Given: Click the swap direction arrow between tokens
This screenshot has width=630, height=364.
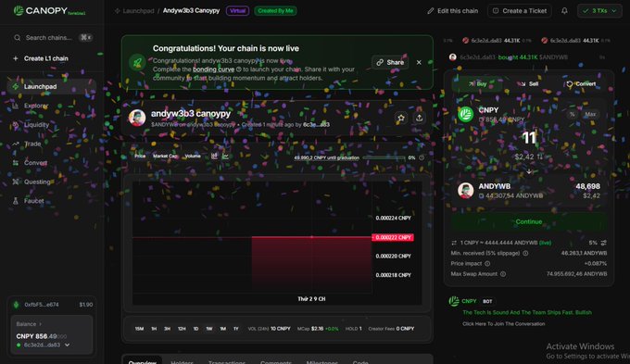Looking at the screenshot, I should click(x=529, y=171).
